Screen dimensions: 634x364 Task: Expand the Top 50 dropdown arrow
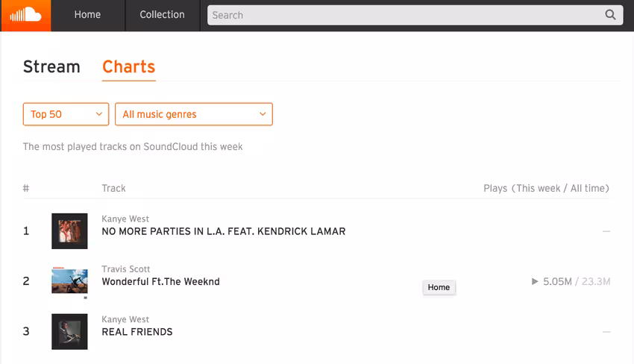pyautogui.click(x=98, y=114)
